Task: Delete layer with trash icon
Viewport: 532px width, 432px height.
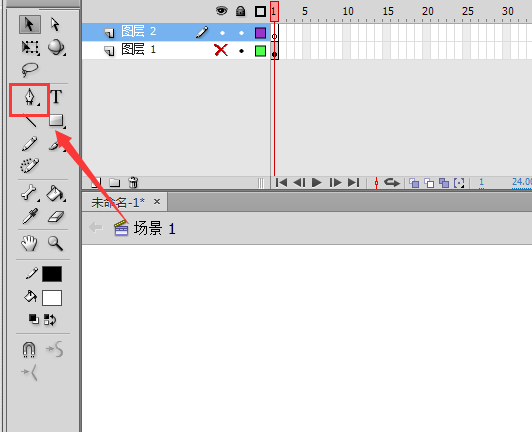Action: pos(133,183)
